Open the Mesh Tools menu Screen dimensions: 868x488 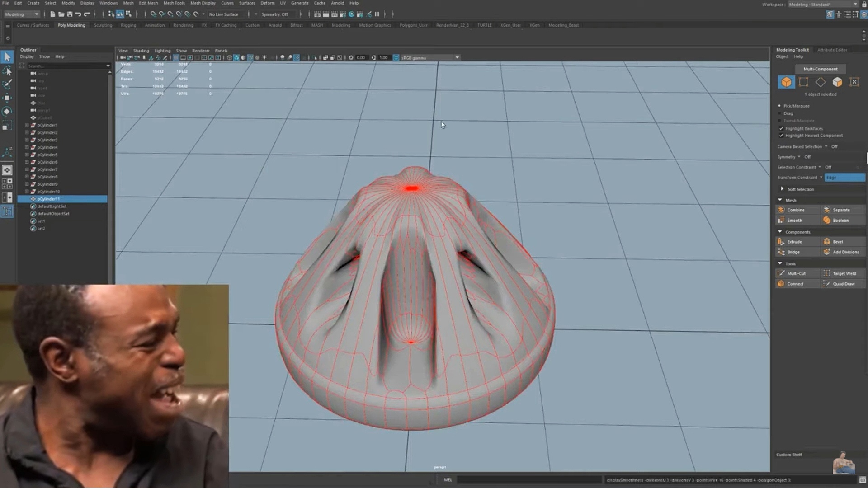[x=174, y=3]
